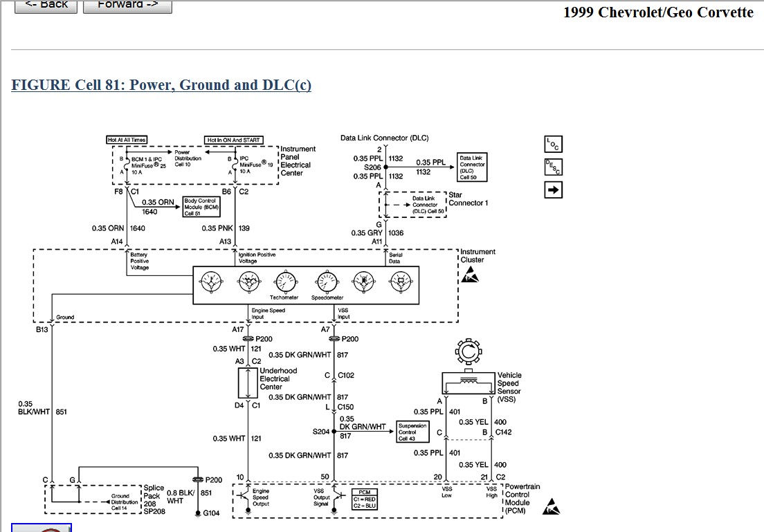Click the right arrow icon box
Image resolution: width=764 pixels, height=532 pixels.
[x=553, y=190]
